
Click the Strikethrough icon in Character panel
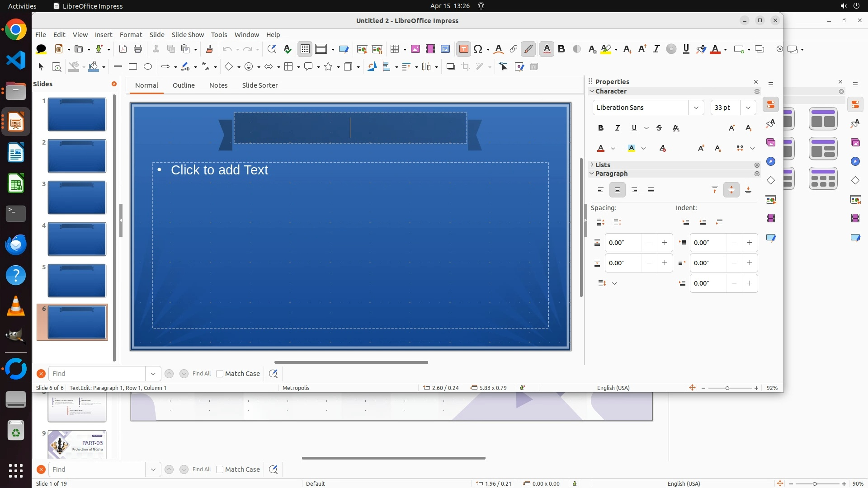coord(659,128)
